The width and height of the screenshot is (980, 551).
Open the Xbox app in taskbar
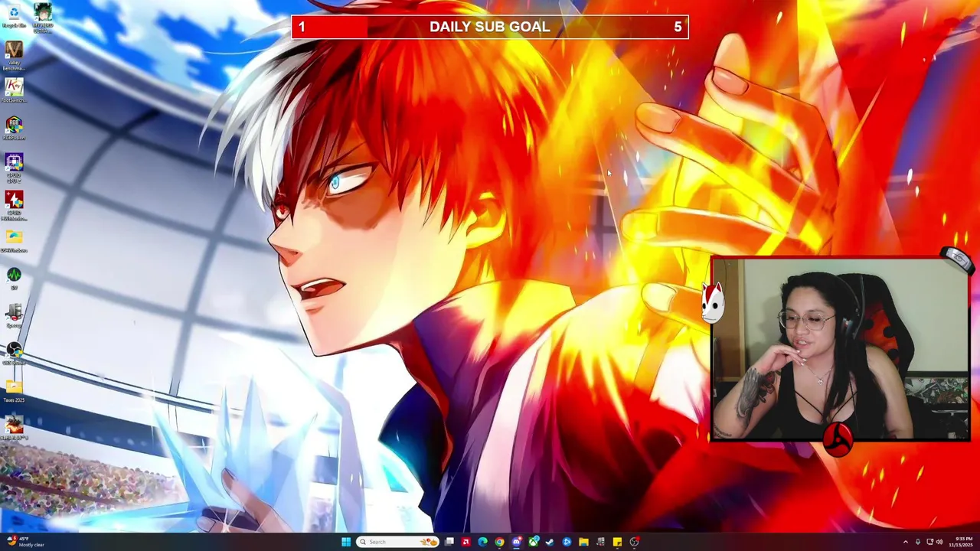pyautogui.click(x=534, y=542)
